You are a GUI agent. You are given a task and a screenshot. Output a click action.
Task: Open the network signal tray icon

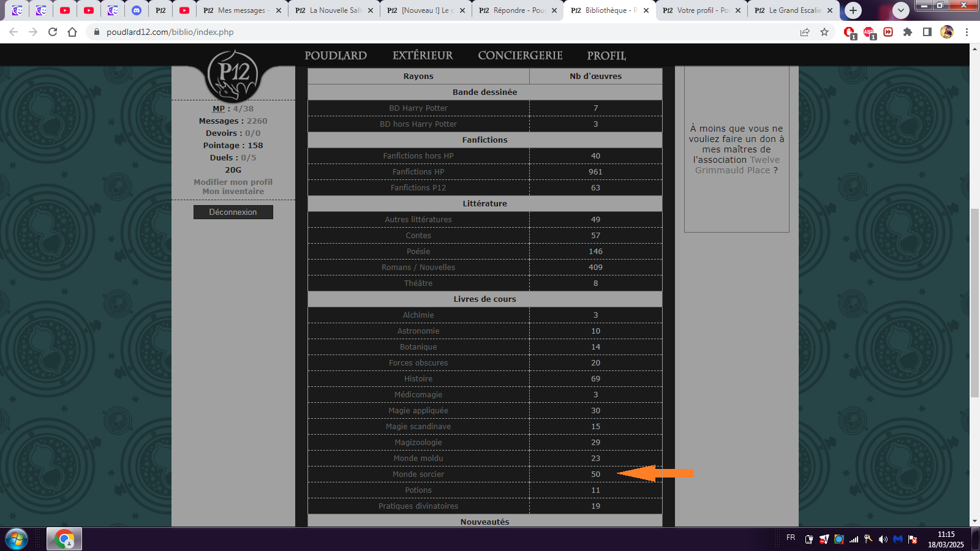pyautogui.click(x=854, y=539)
